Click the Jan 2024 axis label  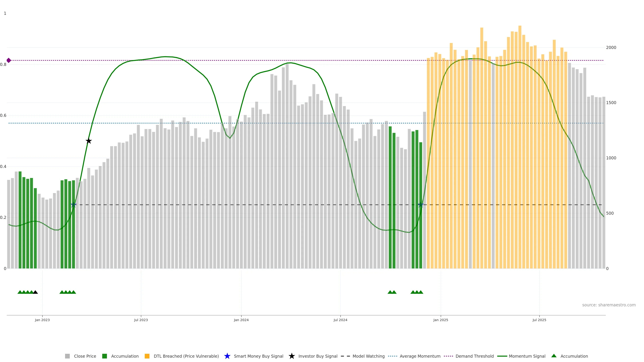tap(241, 320)
